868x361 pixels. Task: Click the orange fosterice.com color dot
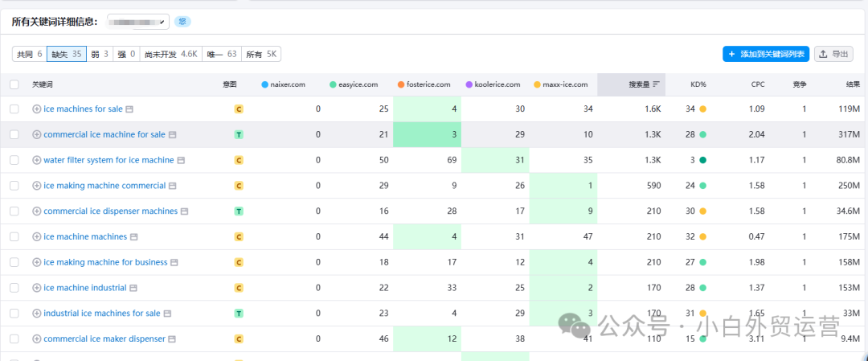pyautogui.click(x=401, y=84)
